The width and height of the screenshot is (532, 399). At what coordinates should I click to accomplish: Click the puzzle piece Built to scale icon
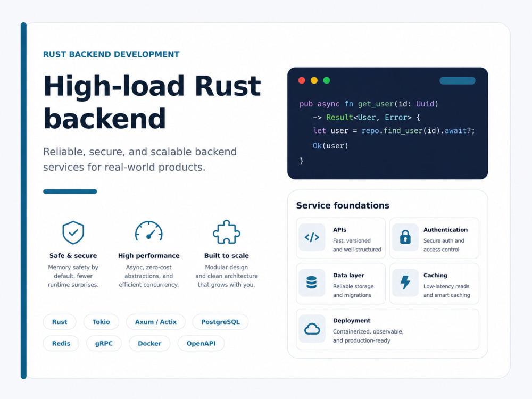(226, 232)
